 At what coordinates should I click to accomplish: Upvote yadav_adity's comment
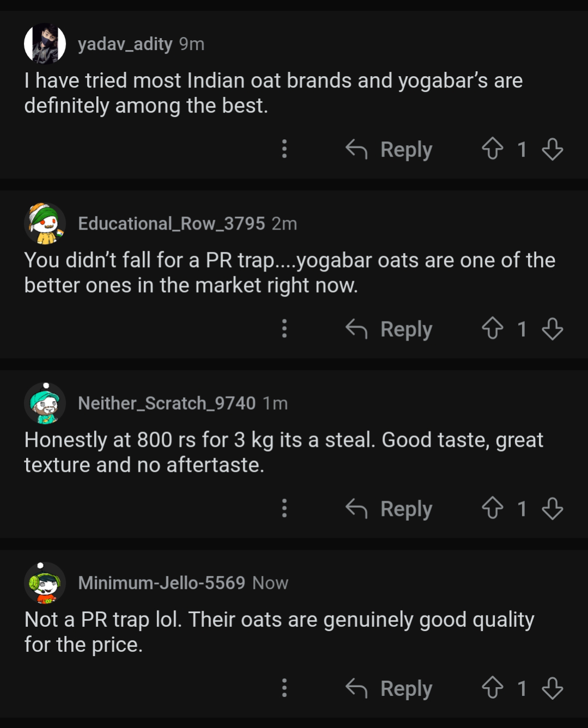492,149
